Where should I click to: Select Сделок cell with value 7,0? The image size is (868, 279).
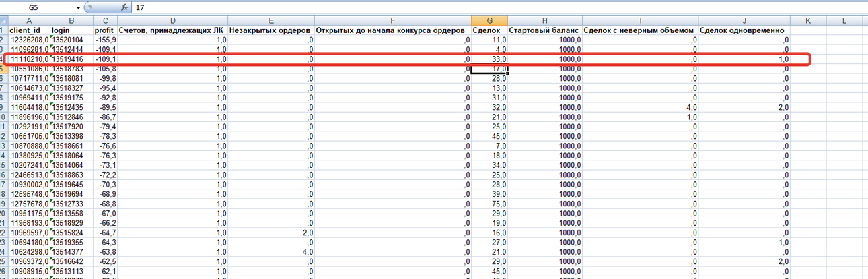coord(489,146)
